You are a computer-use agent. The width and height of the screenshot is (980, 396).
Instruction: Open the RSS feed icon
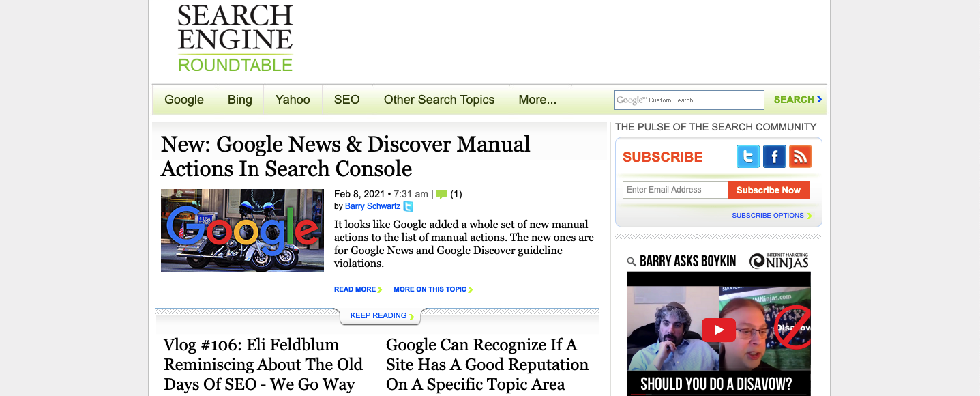(801, 156)
